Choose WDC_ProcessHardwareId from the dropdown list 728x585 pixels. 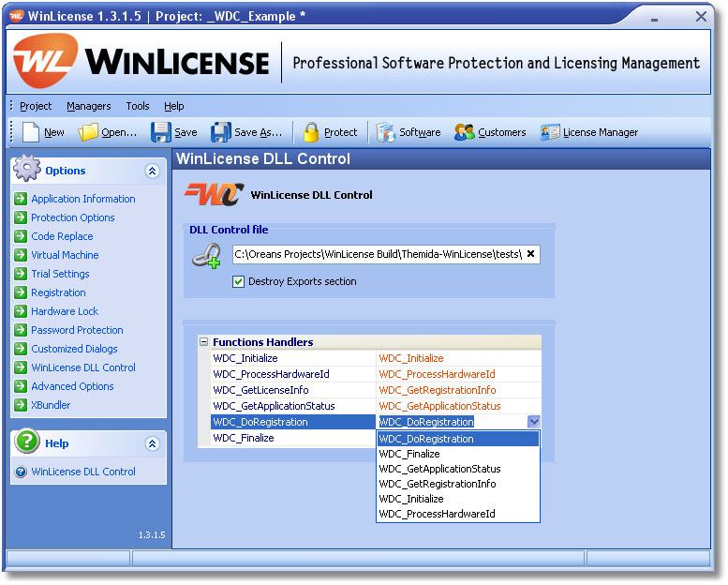point(458,514)
